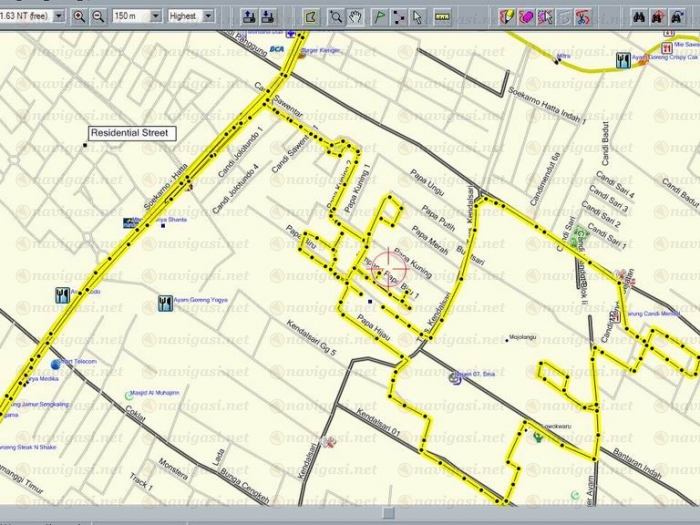The image size is (700, 525).
Task: Click the Zoom Out magnifier button
Action: pyautogui.click(x=98, y=16)
